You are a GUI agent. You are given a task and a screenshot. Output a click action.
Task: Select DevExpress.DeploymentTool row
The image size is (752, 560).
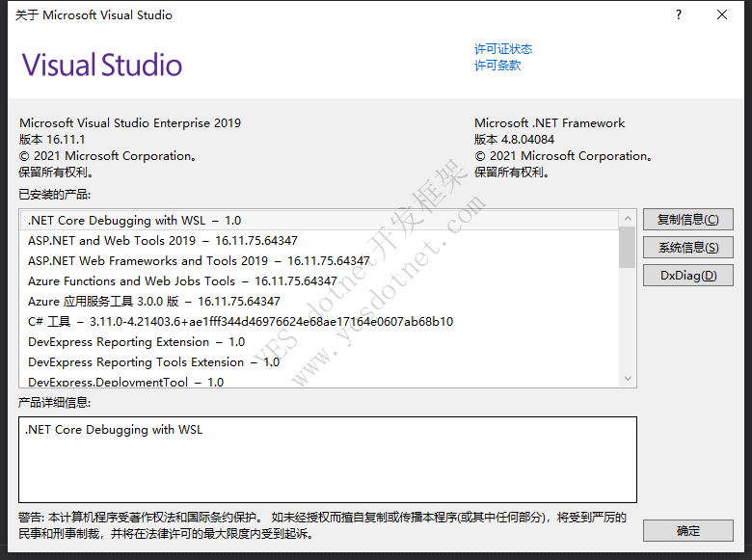click(319, 381)
